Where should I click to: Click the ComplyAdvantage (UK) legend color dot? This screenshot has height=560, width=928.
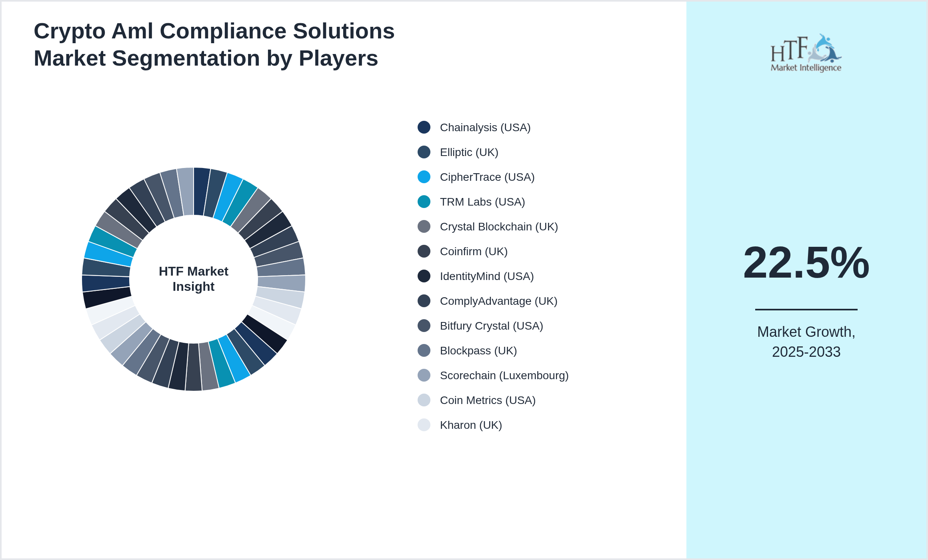tap(424, 301)
